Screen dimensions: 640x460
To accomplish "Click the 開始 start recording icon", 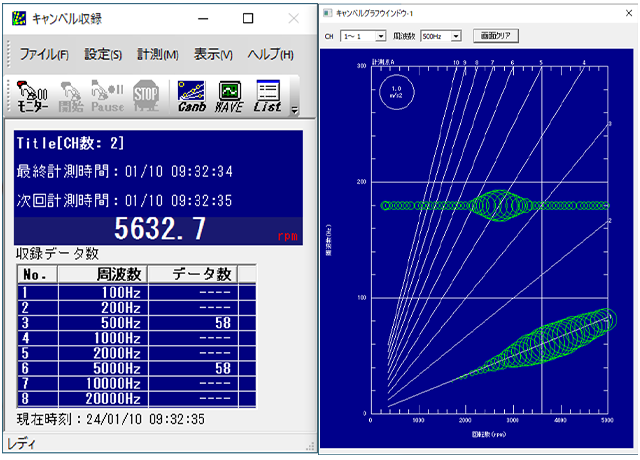I will 71,97.
